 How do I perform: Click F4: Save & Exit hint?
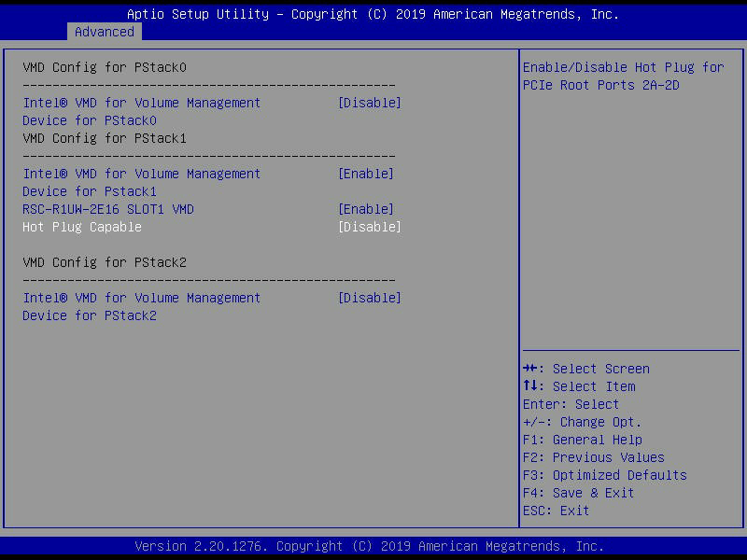tap(578, 493)
